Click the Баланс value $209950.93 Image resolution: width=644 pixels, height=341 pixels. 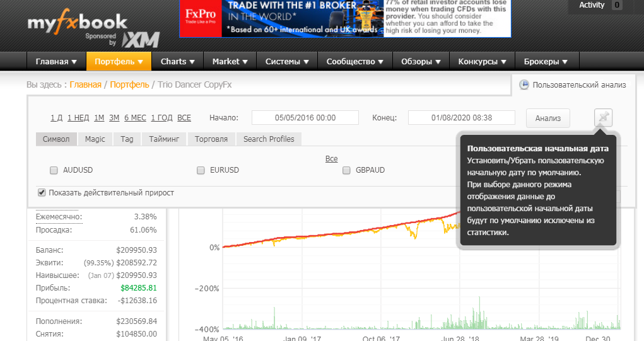(x=136, y=250)
